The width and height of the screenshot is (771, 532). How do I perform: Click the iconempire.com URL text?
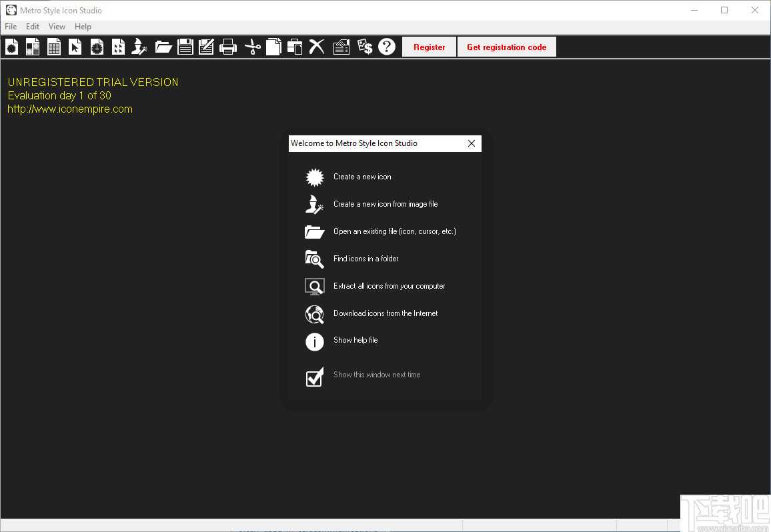(x=70, y=109)
